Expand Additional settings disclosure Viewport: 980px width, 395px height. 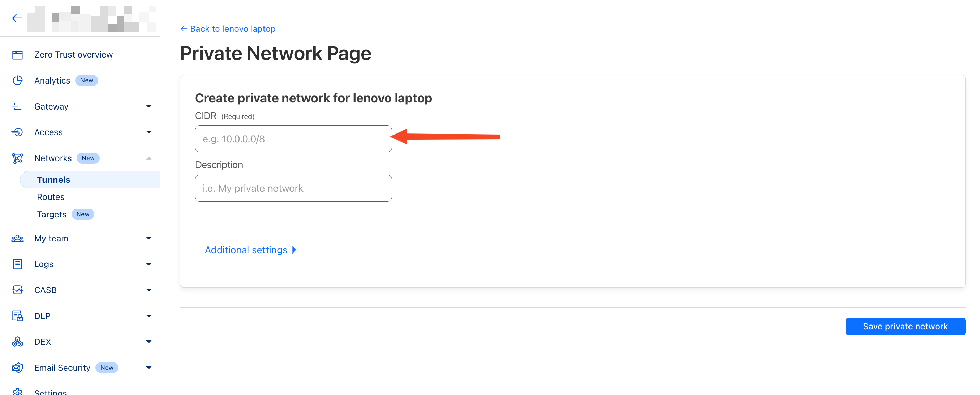(250, 250)
